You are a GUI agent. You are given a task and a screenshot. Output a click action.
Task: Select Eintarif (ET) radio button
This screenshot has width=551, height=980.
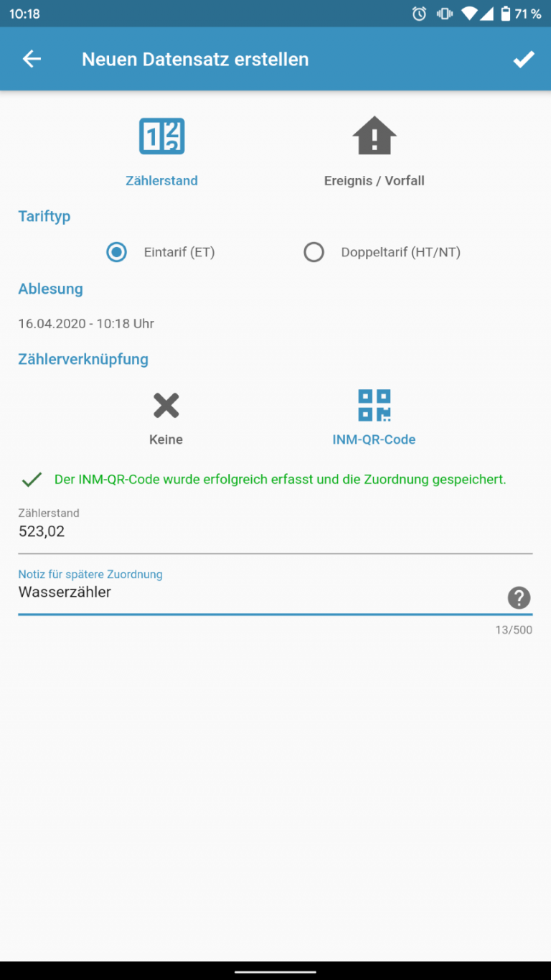tap(116, 252)
